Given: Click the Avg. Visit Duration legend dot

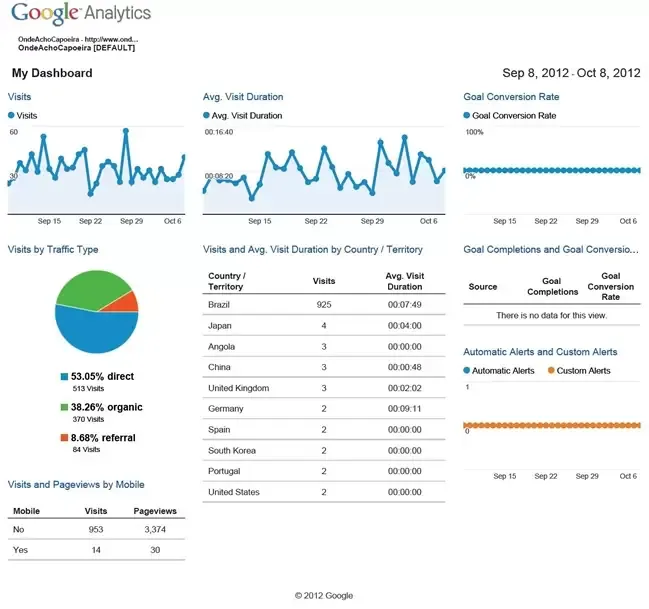Looking at the screenshot, I should (x=207, y=116).
